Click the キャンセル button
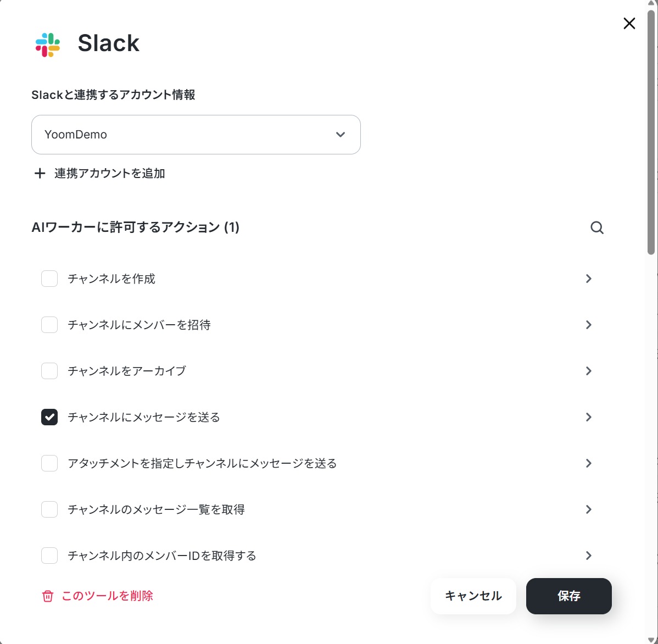 (x=473, y=596)
